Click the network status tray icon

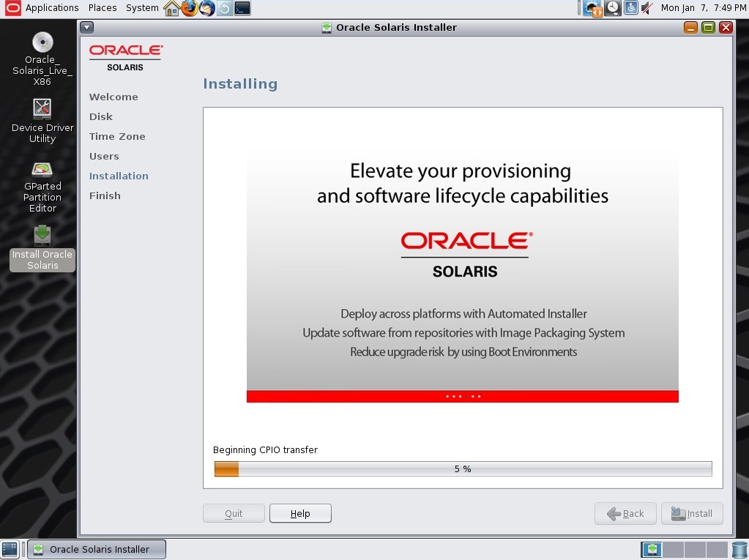pos(593,8)
